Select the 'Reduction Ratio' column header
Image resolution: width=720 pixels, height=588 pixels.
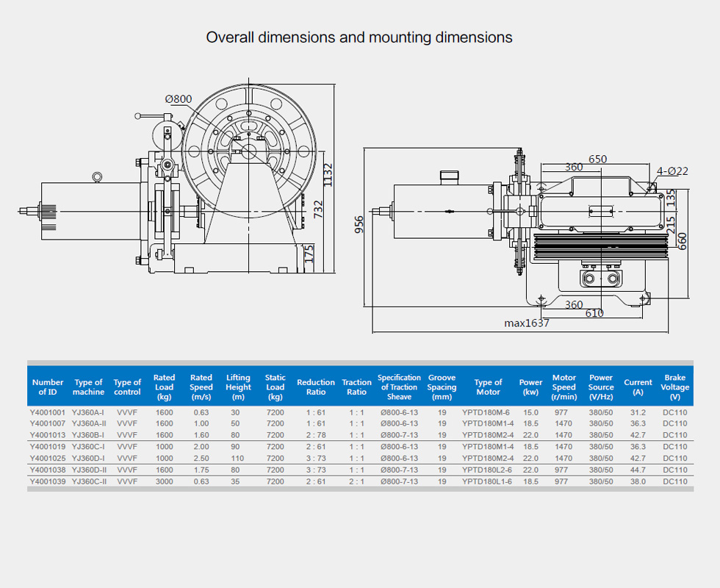(x=316, y=387)
